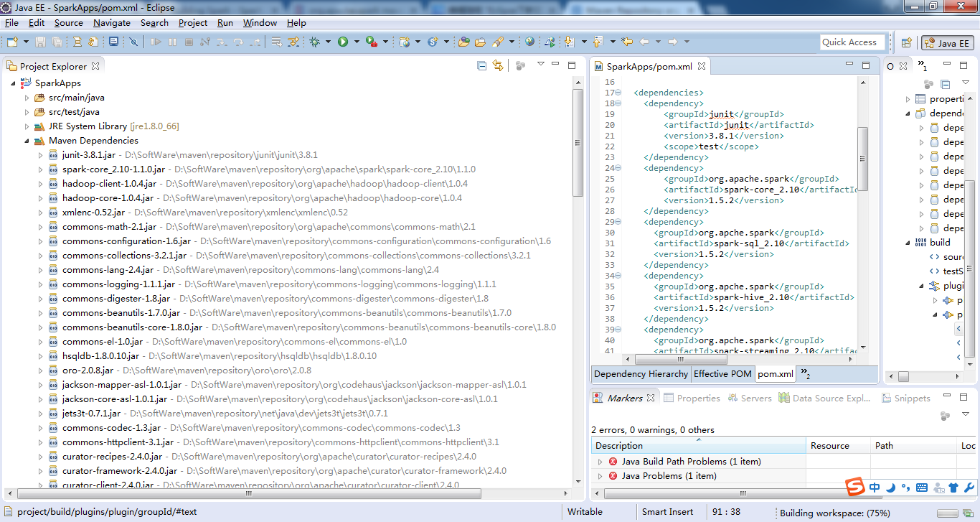Click the Next Annotation icon
The width and height of the screenshot is (980, 522).
click(x=570, y=42)
